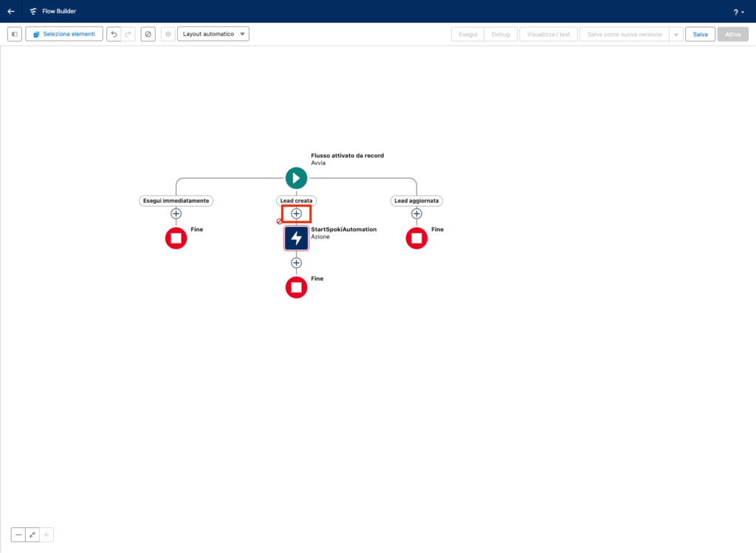Save the flow with Salva
Image resolution: width=756 pixels, height=553 pixels.
700,34
